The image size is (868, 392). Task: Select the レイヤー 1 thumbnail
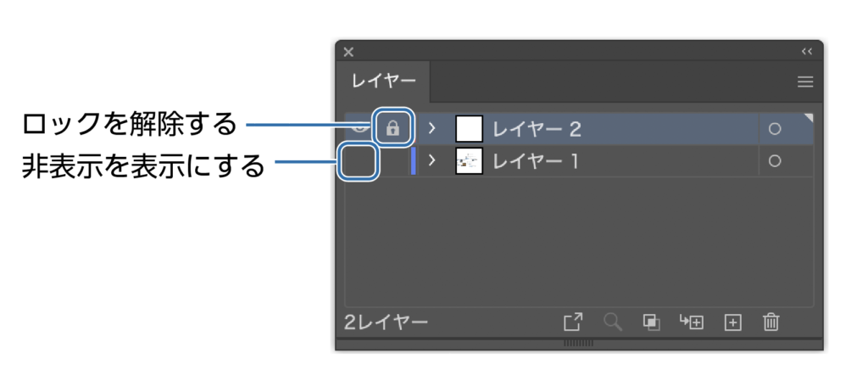pyautogui.click(x=470, y=161)
